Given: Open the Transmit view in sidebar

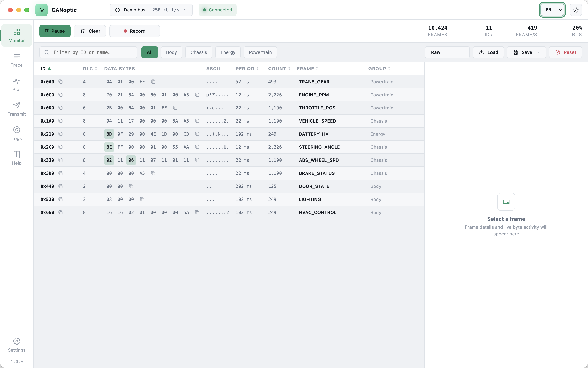Looking at the screenshot, I should [17, 109].
